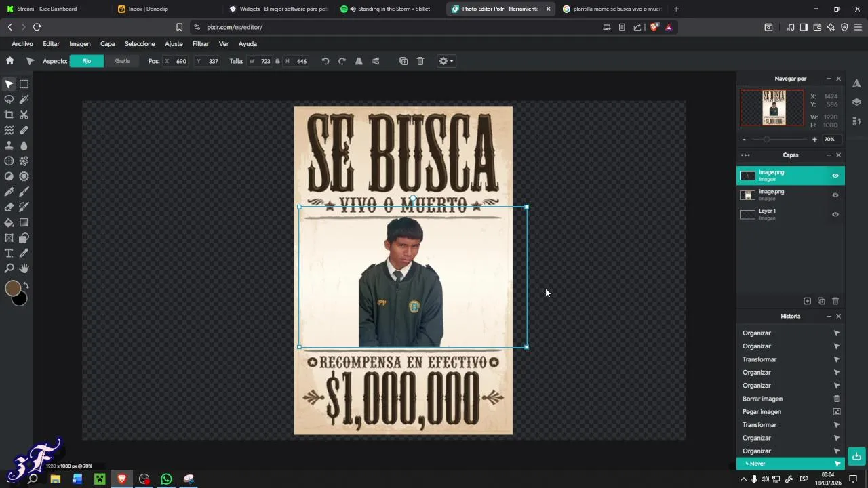Screen dimensions: 868x488
Task: Toggle visibility of the selected image.png layer
Action: pyautogui.click(x=835, y=176)
